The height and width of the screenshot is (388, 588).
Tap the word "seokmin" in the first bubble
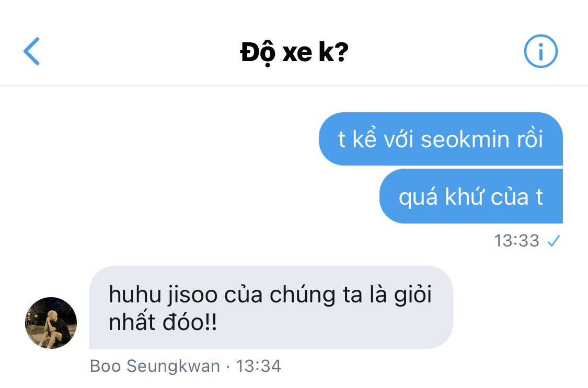coord(465,139)
